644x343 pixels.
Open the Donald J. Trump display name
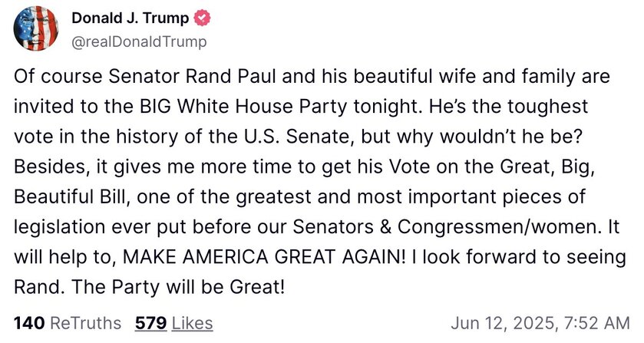[130, 18]
